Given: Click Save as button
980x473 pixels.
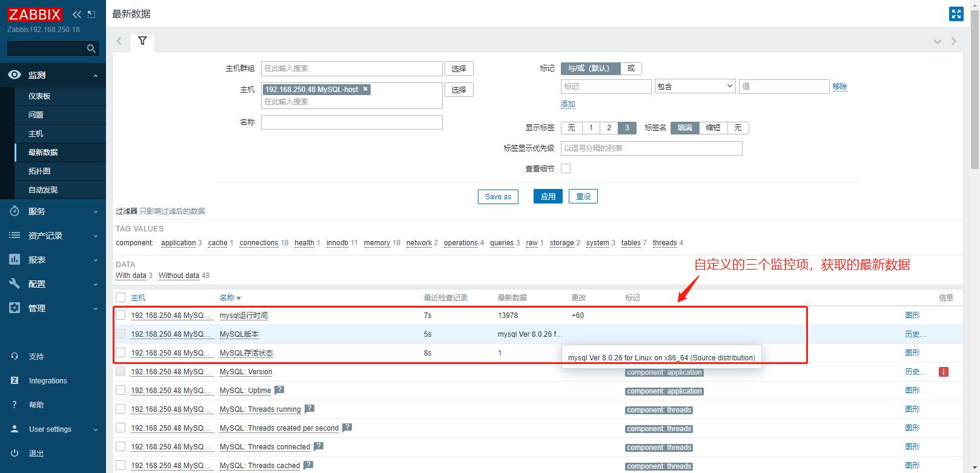Looking at the screenshot, I should click(x=498, y=196).
